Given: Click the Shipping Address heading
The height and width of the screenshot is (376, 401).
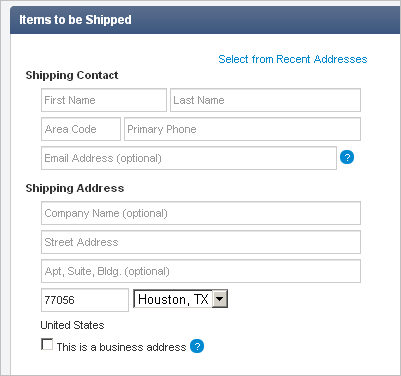Looking at the screenshot, I should point(75,188).
